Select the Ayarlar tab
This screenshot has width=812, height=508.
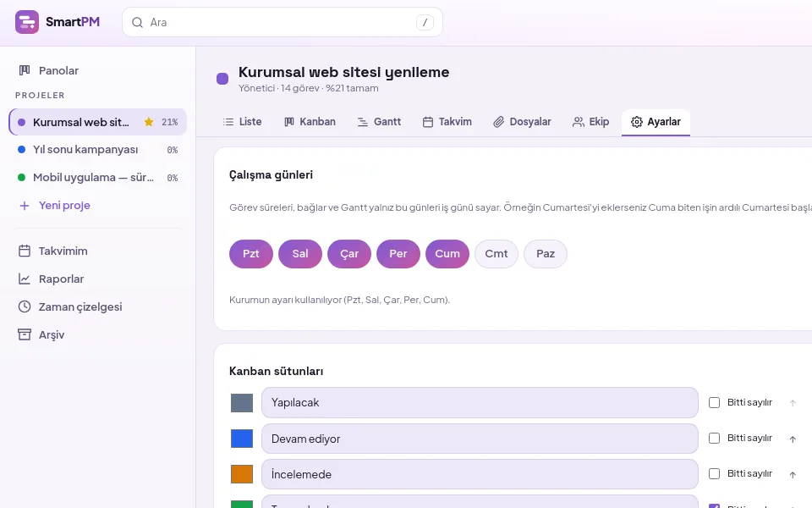pyautogui.click(x=656, y=122)
